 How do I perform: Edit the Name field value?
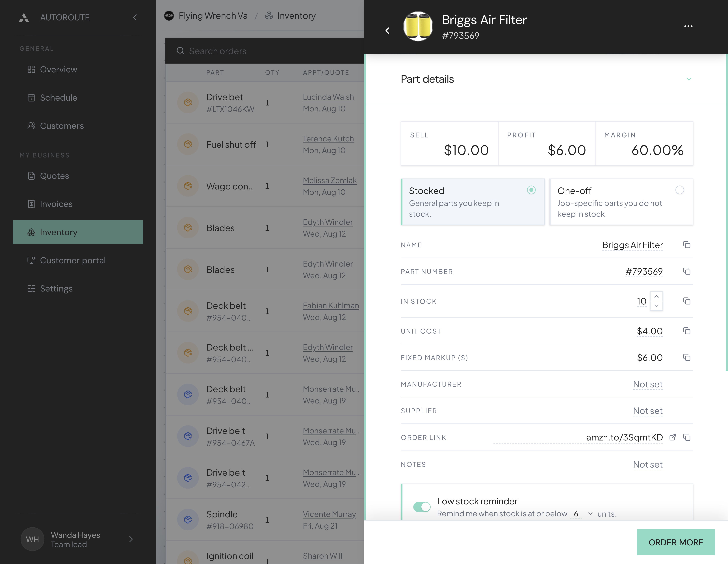tap(632, 245)
